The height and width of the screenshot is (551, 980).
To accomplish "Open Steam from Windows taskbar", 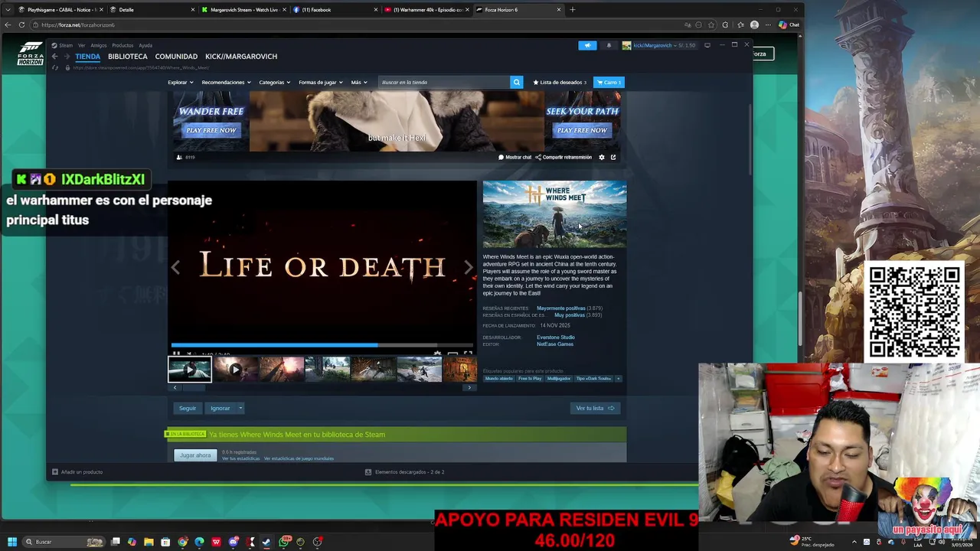I will point(266,542).
